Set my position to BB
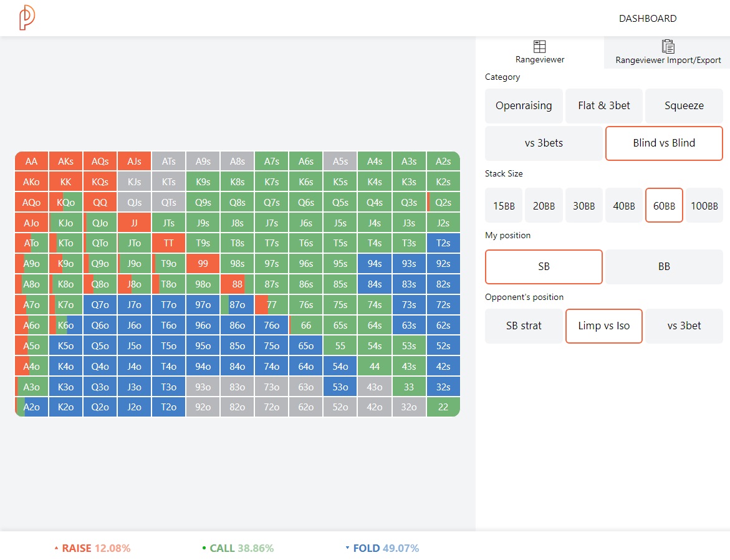 pos(664,266)
